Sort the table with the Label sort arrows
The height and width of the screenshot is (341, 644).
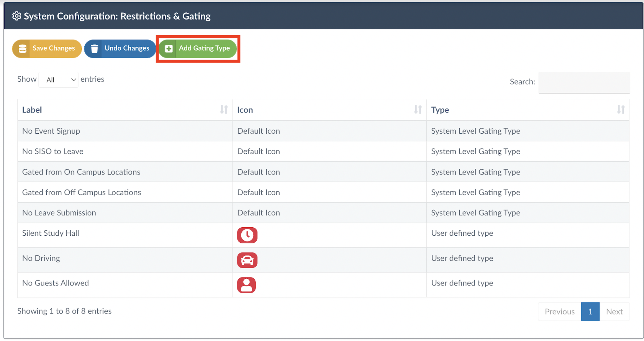click(x=224, y=110)
